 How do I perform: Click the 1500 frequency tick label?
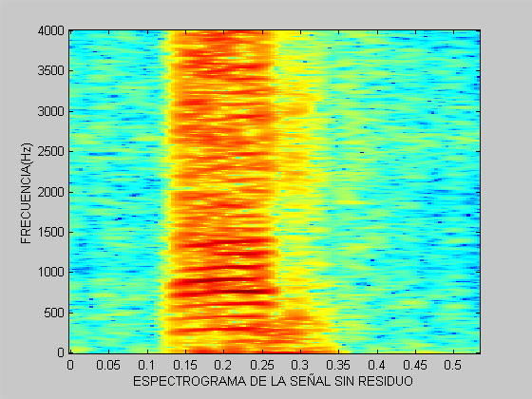[x=51, y=232]
